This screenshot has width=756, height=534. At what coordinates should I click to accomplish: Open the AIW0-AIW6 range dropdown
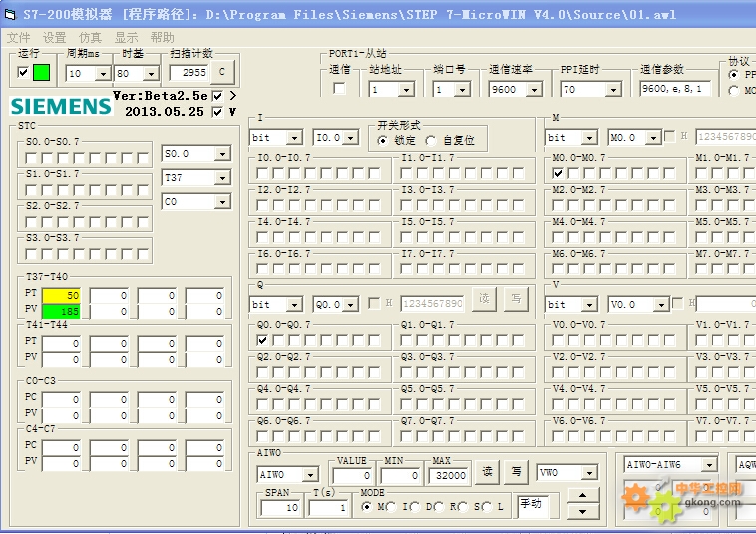[x=709, y=465]
